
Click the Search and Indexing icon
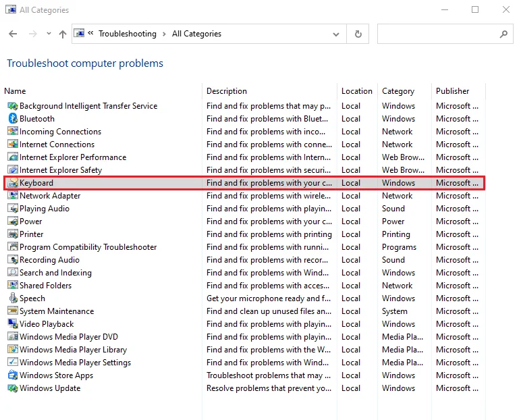[x=13, y=273]
